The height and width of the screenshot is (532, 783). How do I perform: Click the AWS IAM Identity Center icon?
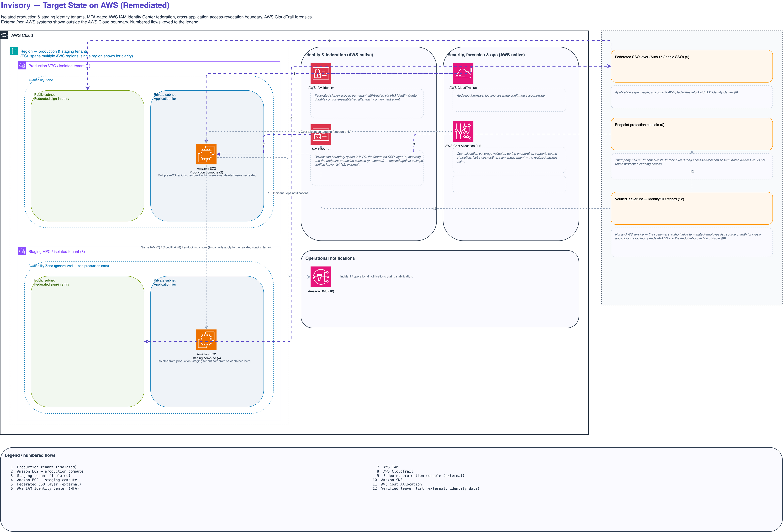pyautogui.click(x=321, y=73)
